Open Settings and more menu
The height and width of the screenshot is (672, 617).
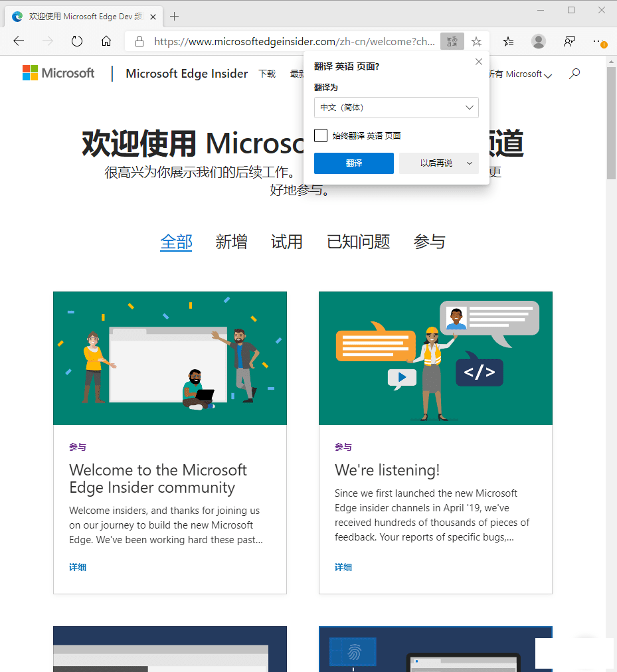click(x=599, y=41)
